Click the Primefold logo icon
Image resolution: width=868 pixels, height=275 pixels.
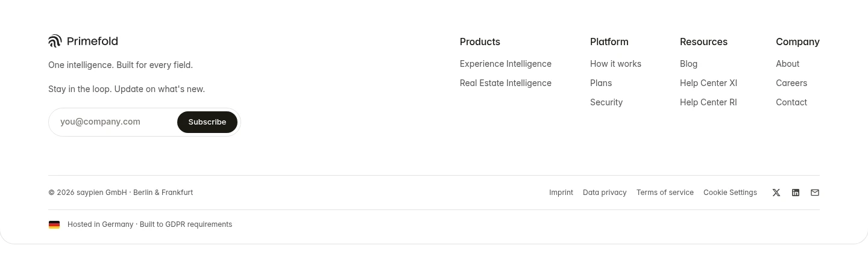point(55,41)
